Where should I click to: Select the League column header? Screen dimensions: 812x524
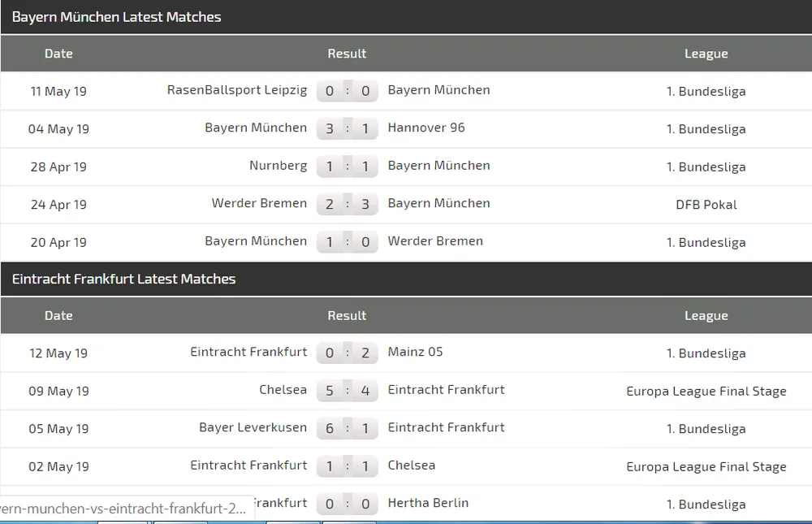point(706,54)
